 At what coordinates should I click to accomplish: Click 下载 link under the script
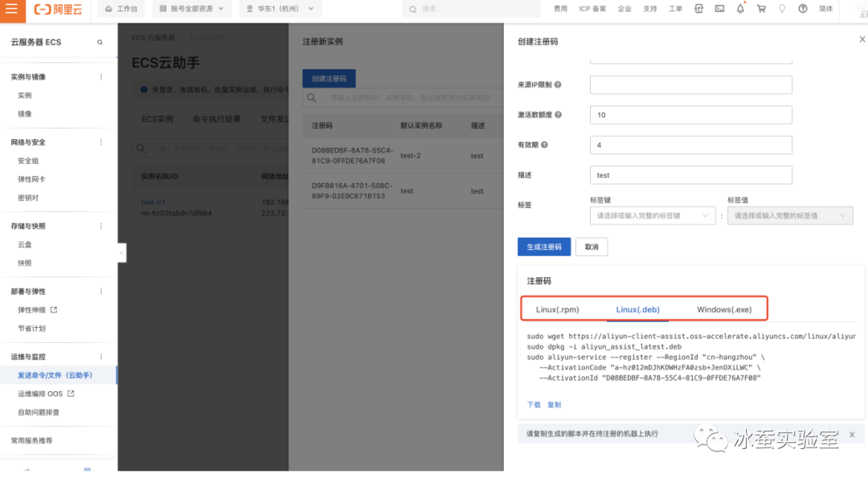click(534, 404)
